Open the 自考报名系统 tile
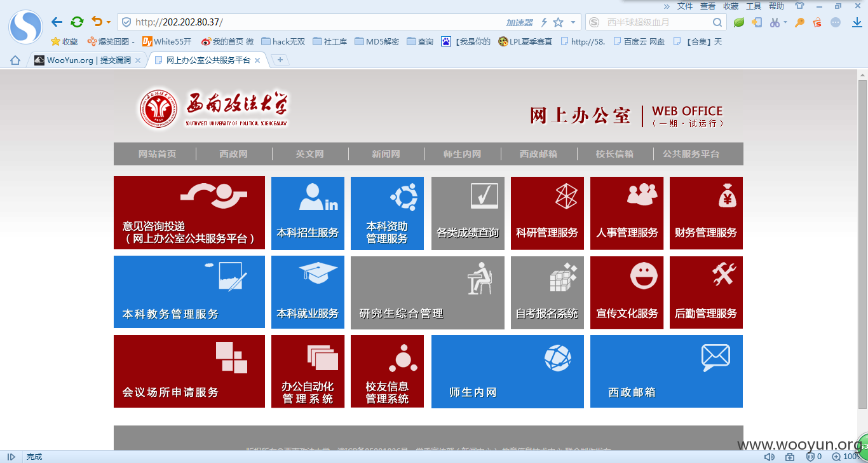 pyautogui.click(x=547, y=293)
